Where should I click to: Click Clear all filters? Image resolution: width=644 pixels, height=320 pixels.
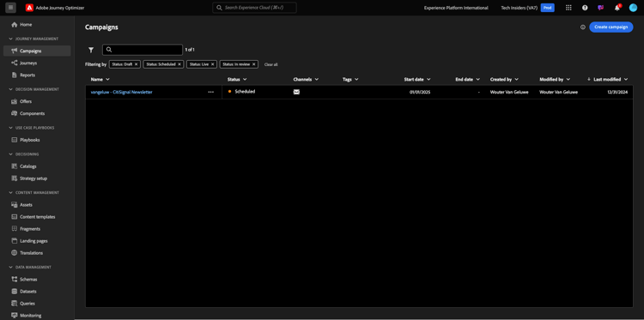pos(271,64)
